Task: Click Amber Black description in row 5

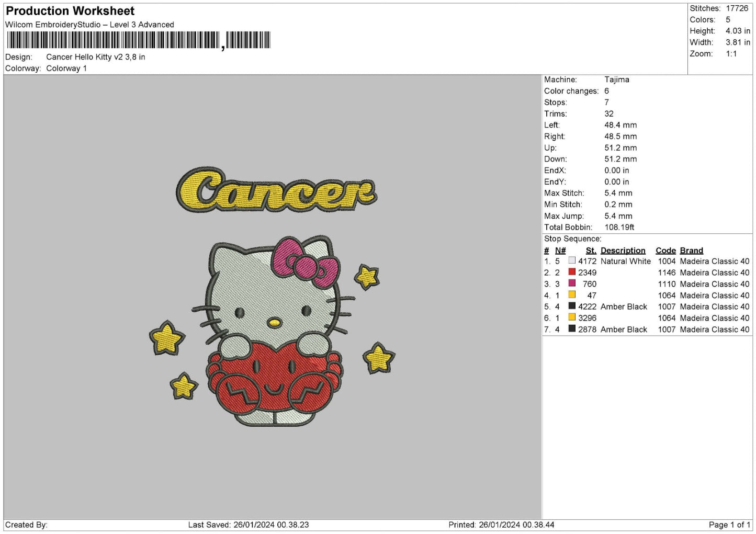Action: click(624, 306)
